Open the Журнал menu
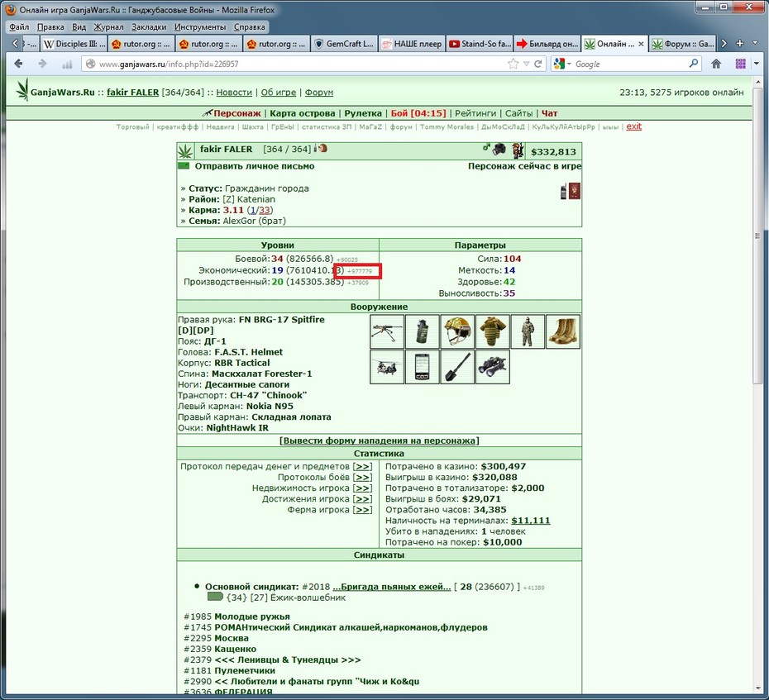The width and height of the screenshot is (769, 700). [x=108, y=27]
